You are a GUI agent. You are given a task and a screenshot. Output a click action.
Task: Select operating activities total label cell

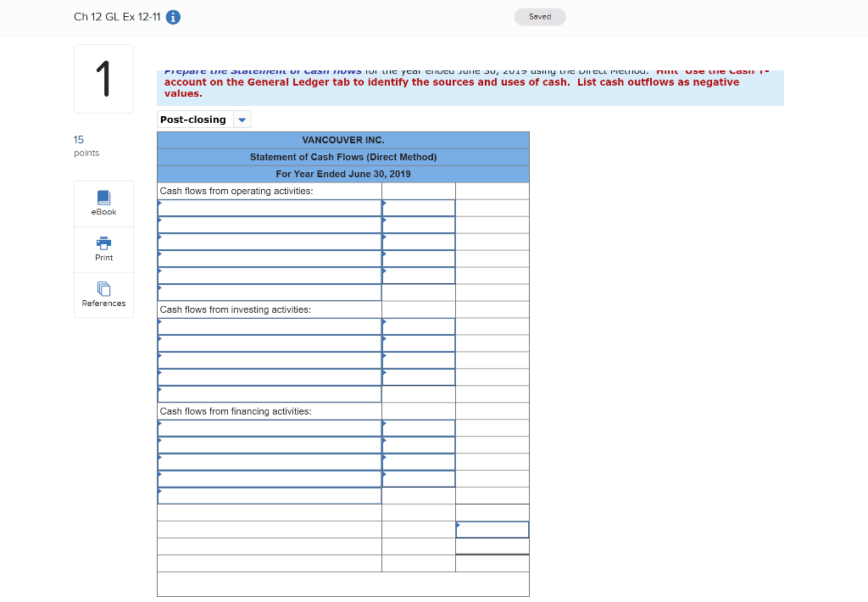[x=270, y=293]
